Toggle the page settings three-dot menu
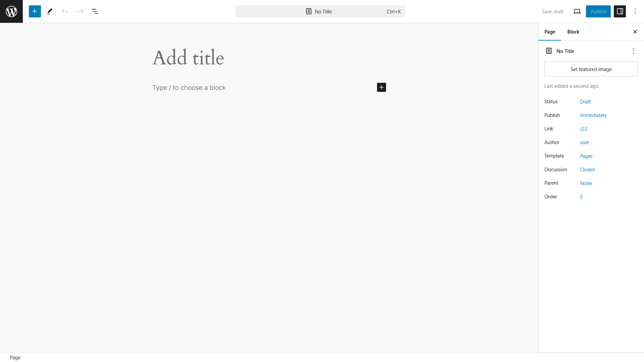 point(633,51)
